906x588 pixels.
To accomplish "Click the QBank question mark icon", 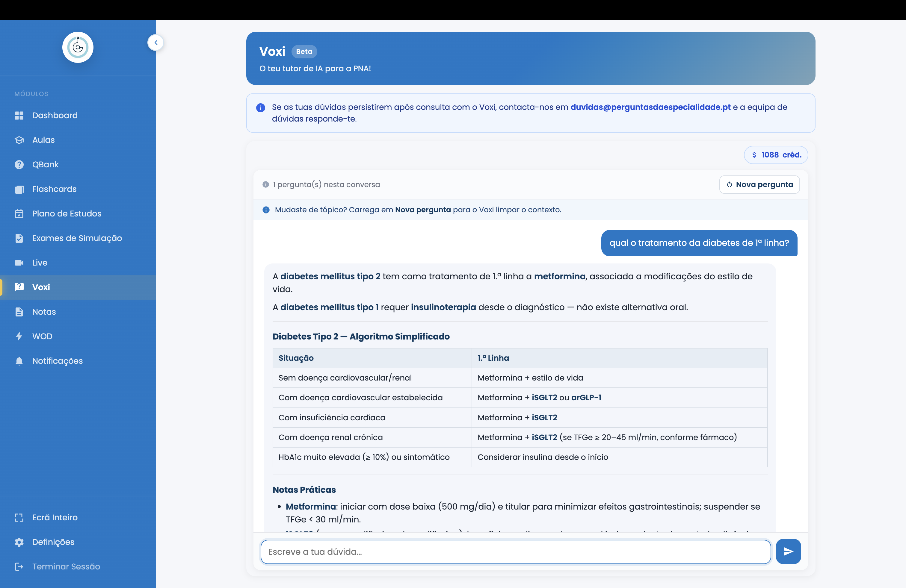I will [19, 165].
